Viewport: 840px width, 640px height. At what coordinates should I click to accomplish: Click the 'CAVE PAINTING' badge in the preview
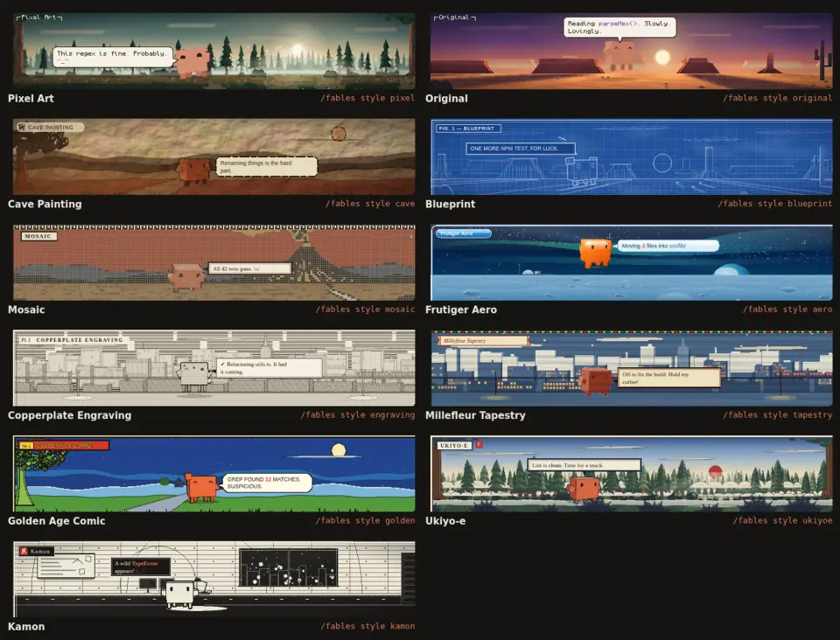click(x=50, y=128)
